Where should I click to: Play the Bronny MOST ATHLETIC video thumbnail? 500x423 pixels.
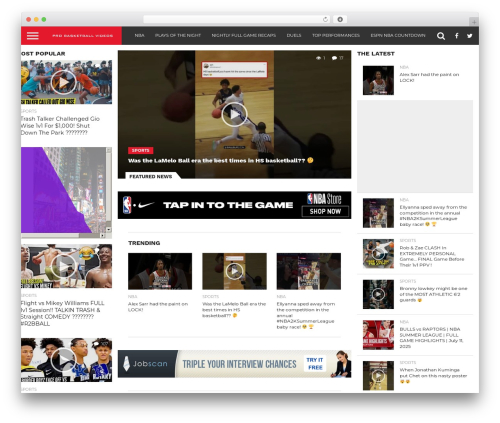pos(378,294)
